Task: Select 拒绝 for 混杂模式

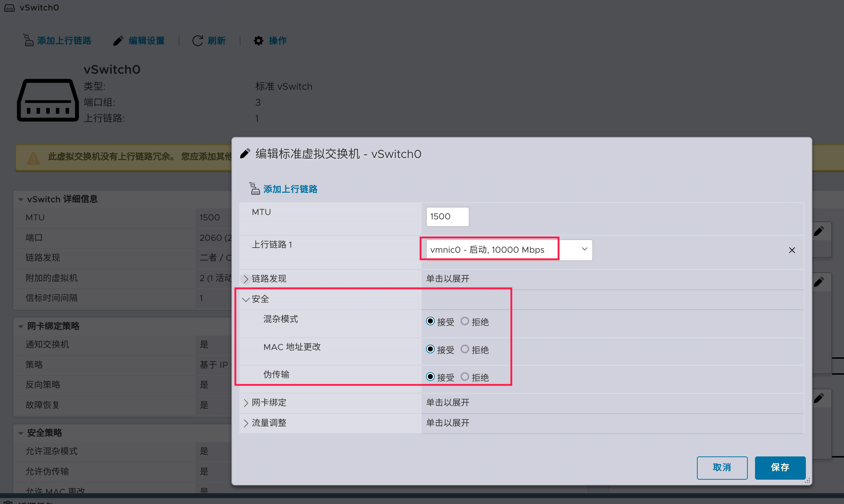Action: (465, 321)
